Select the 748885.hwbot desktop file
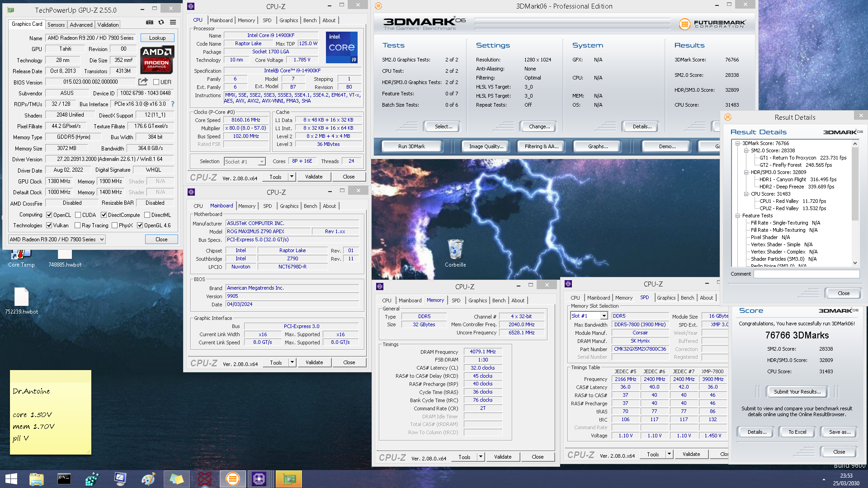 click(x=65, y=258)
